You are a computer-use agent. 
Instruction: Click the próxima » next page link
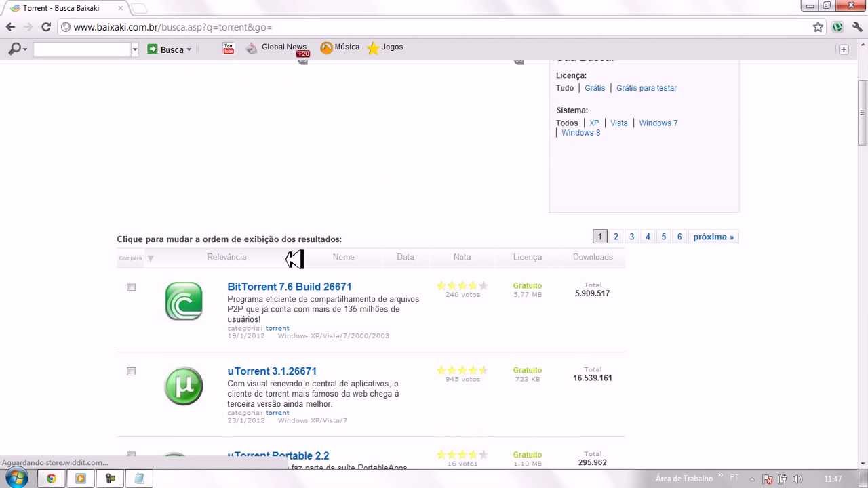(713, 237)
